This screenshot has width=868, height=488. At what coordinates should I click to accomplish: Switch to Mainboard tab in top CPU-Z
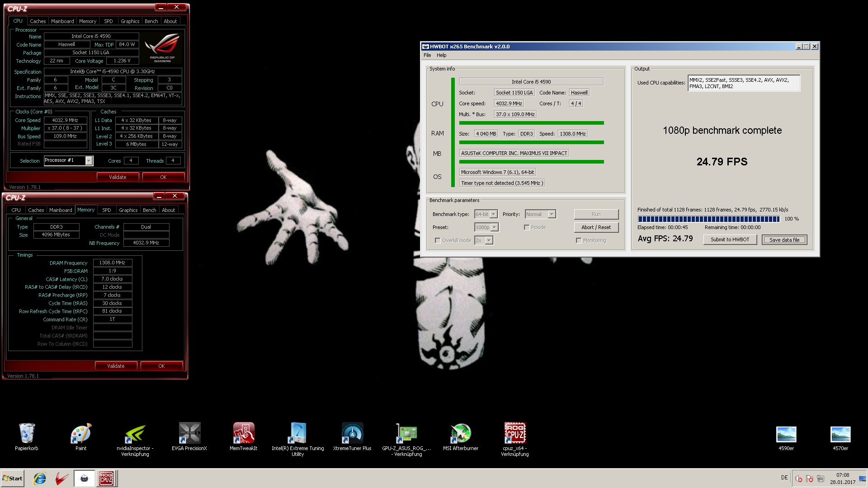(62, 21)
